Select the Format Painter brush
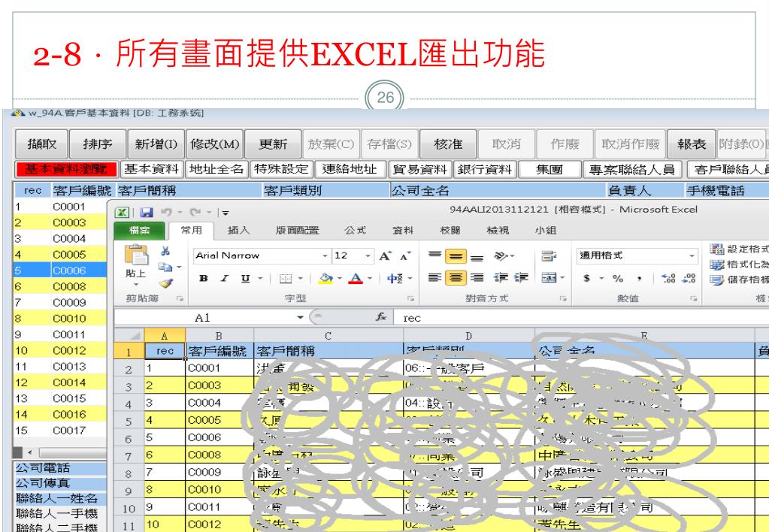769x532 pixels. [166, 283]
